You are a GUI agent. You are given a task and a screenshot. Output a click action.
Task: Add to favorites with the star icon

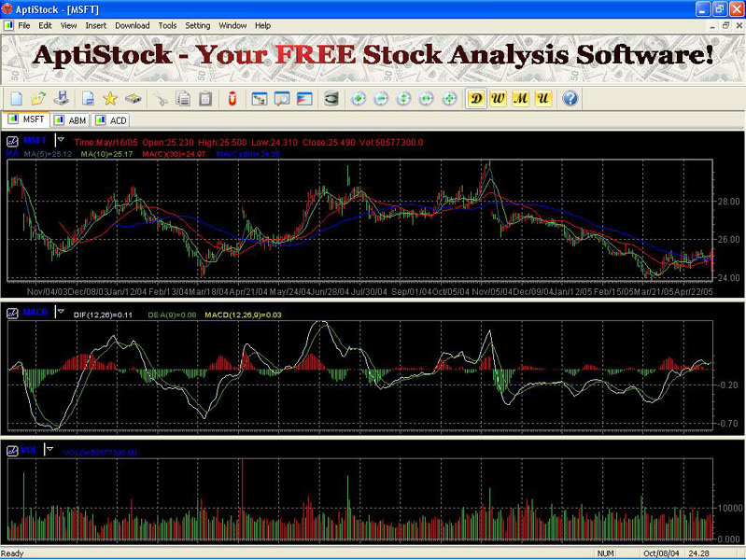pyautogui.click(x=110, y=99)
